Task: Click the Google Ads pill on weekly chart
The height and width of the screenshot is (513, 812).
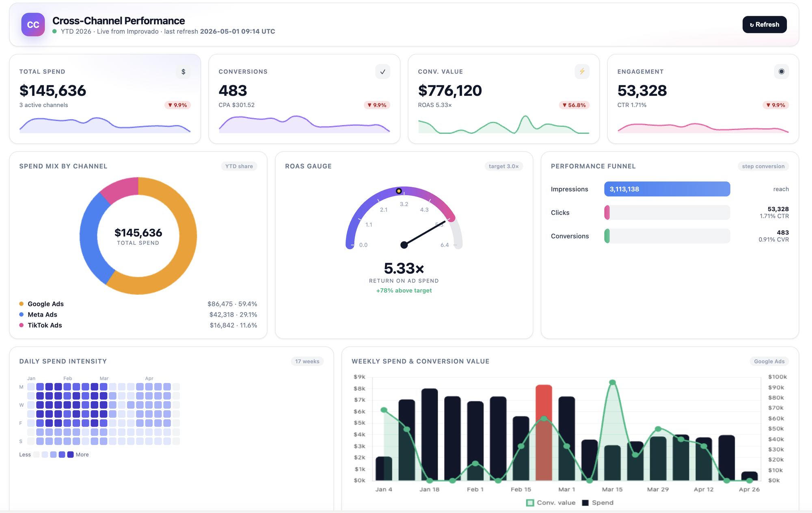Action: [x=769, y=361]
